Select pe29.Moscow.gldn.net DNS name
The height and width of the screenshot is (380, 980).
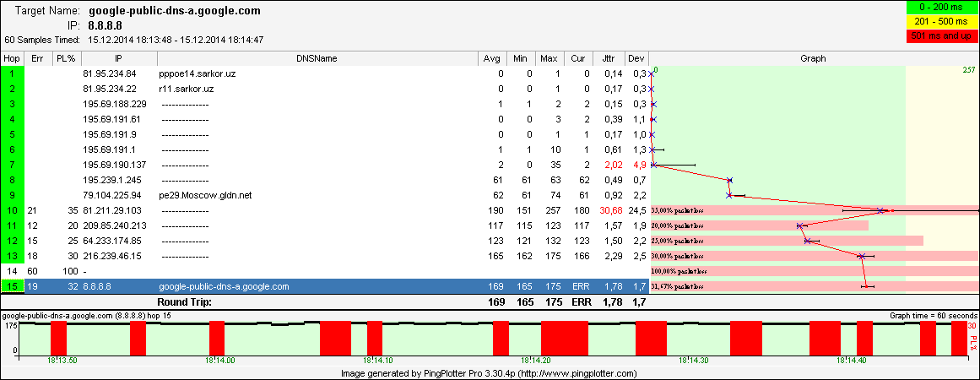pos(206,195)
